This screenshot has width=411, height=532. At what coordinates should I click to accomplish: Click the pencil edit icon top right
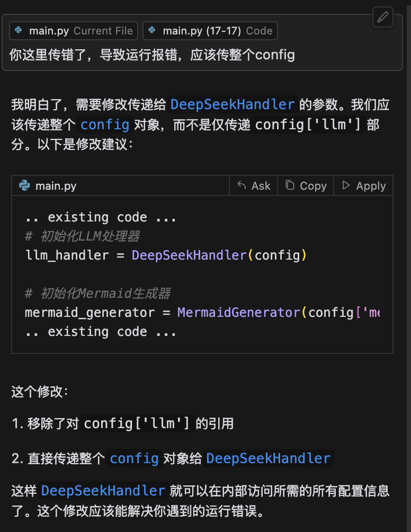click(x=382, y=17)
